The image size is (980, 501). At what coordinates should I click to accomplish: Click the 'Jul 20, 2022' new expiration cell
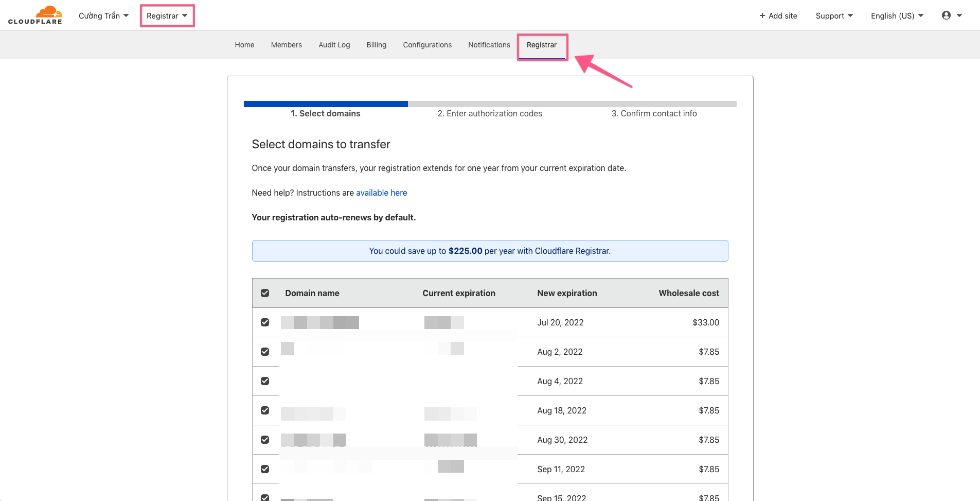(x=560, y=322)
